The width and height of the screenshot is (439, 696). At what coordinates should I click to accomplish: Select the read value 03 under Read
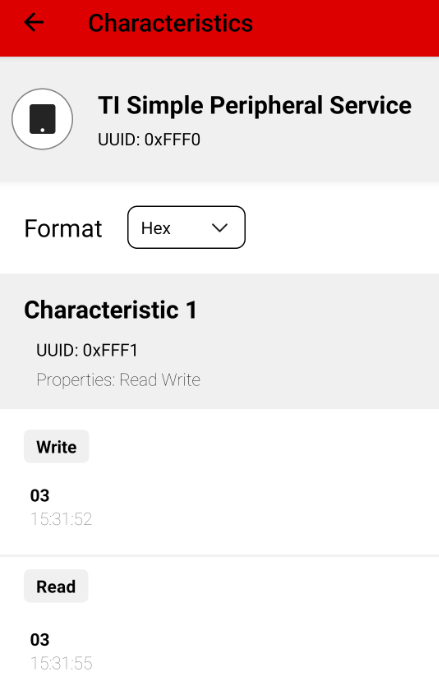[x=40, y=640]
